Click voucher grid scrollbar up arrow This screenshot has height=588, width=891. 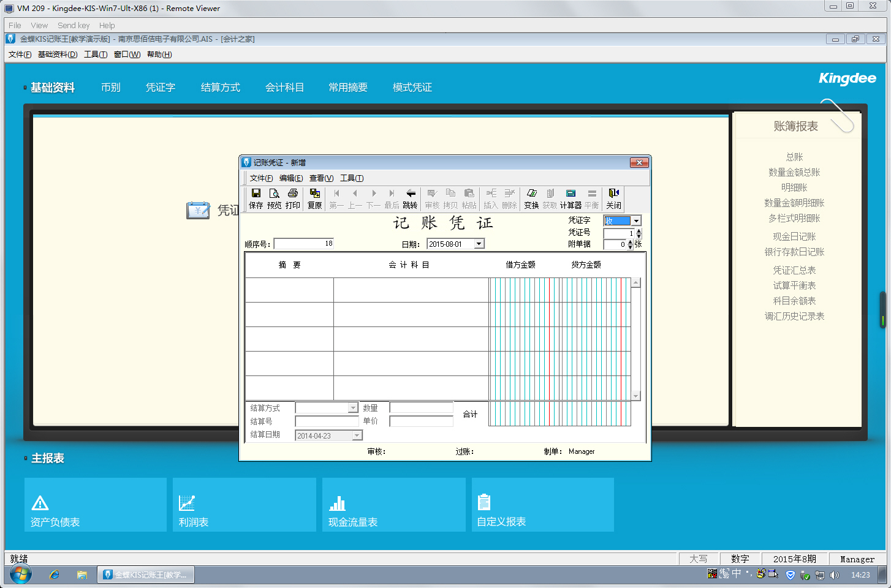[636, 283]
